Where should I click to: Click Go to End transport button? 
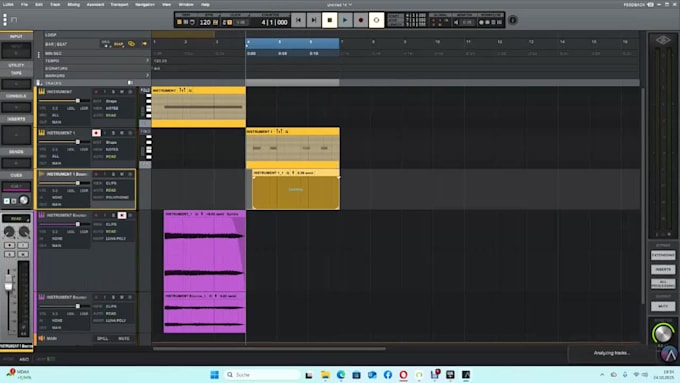[x=314, y=20]
